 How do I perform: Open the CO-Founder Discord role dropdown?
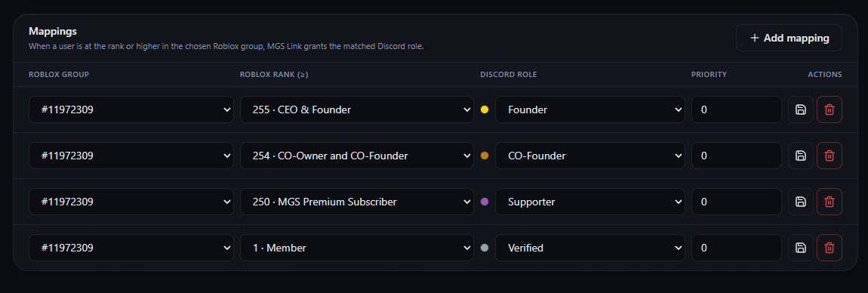tap(590, 156)
